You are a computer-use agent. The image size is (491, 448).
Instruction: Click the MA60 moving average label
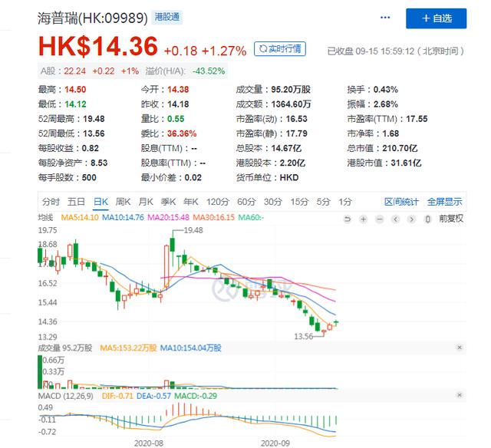(x=251, y=217)
